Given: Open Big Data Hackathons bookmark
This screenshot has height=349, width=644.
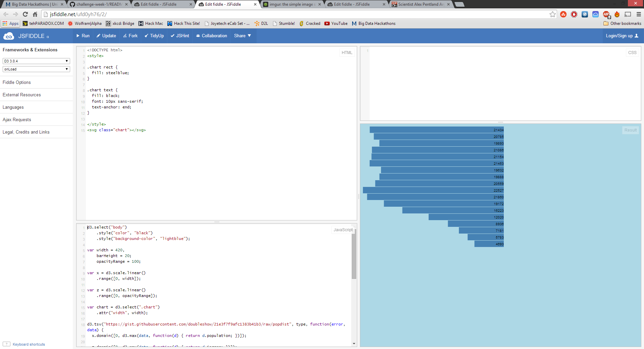Looking at the screenshot, I should tap(374, 23).
